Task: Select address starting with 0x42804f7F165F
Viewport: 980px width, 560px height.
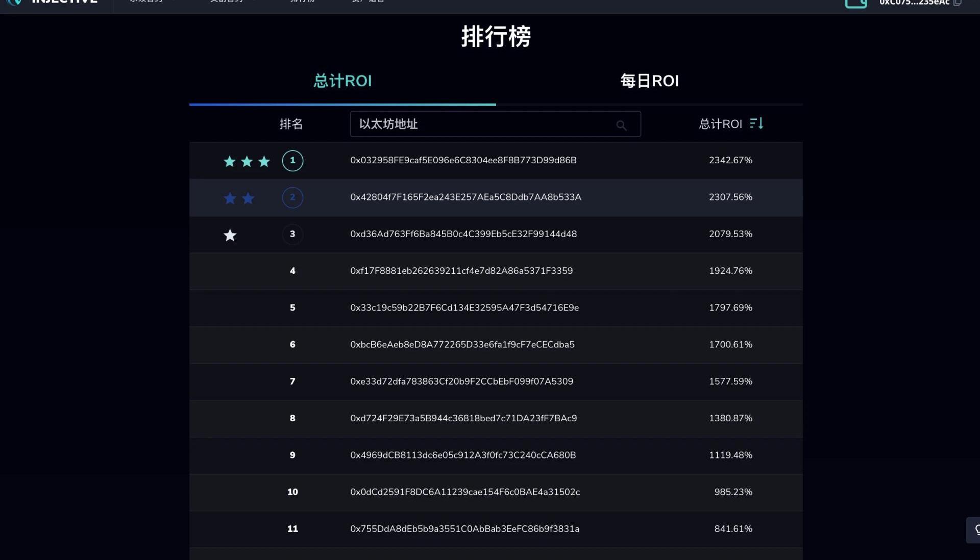Action: 465,197
